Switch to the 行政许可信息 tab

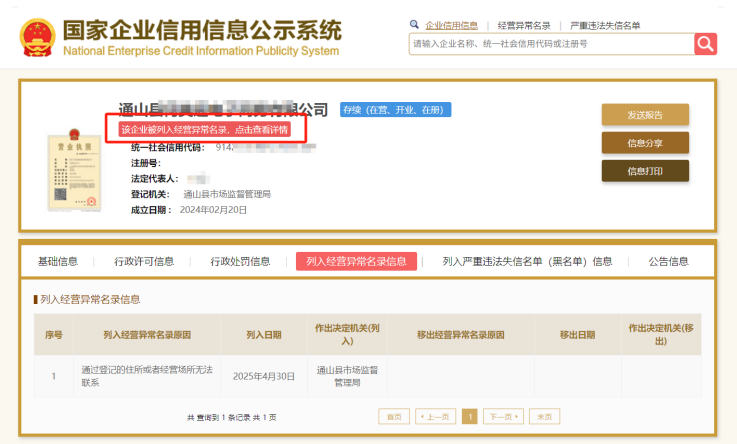[x=144, y=262]
